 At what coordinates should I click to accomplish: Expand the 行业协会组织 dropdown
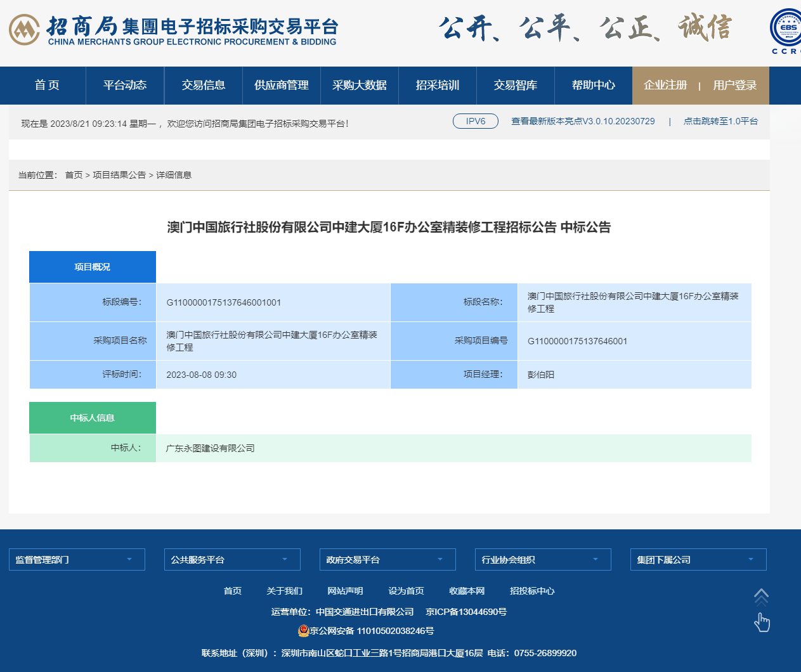543,559
